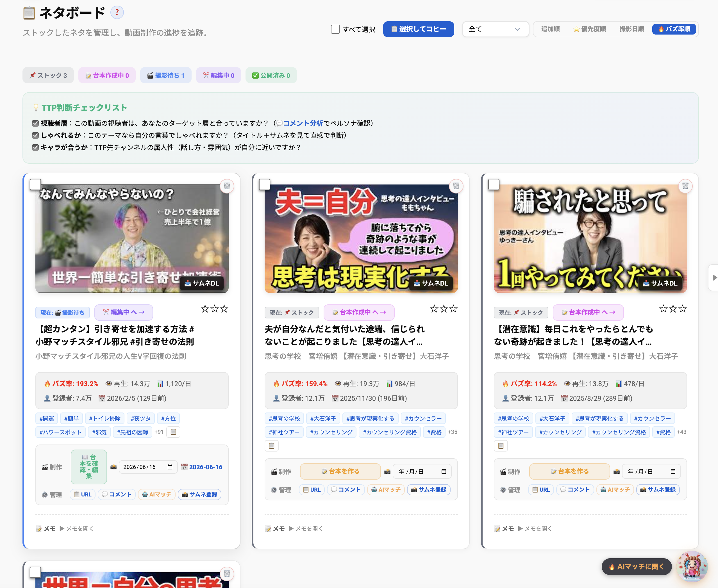Select the bottom partial card checkbox
Image resolution: width=718 pixels, height=588 pixels.
click(x=35, y=573)
